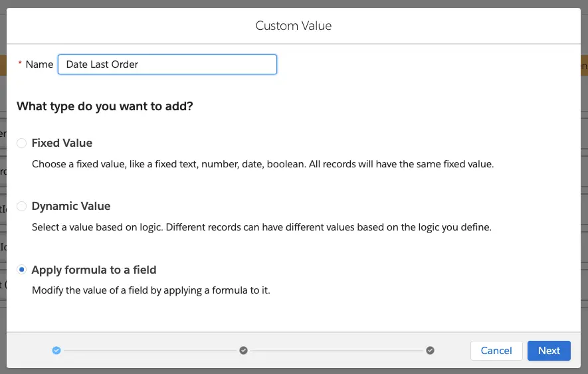588x374 pixels.
Task: Click the Name field label
Action: click(x=39, y=64)
